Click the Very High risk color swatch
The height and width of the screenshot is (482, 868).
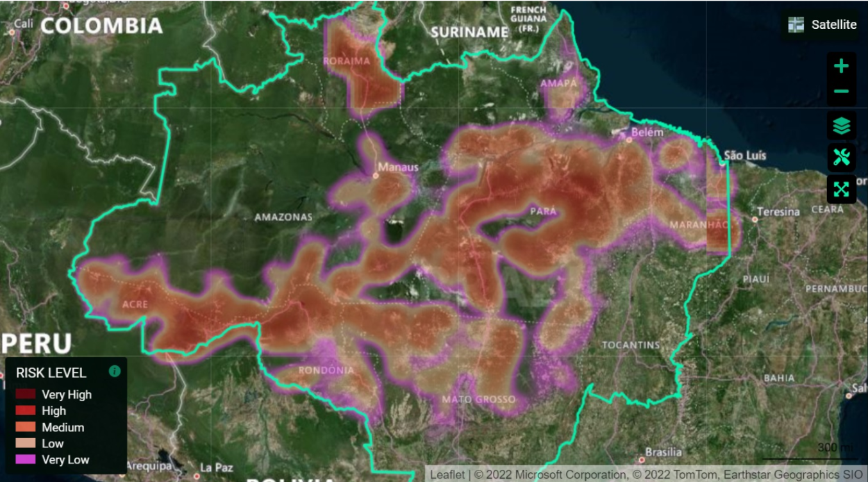pyautogui.click(x=26, y=395)
